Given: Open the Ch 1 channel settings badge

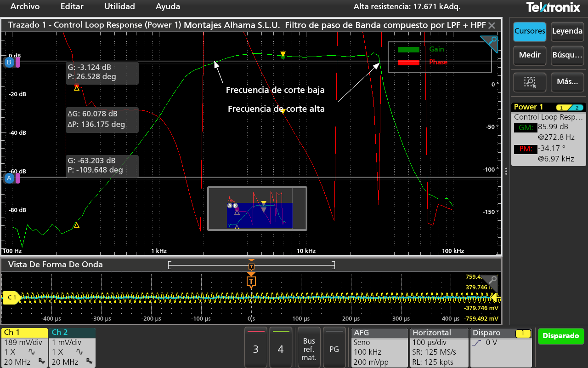Looking at the screenshot, I should (25, 347).
